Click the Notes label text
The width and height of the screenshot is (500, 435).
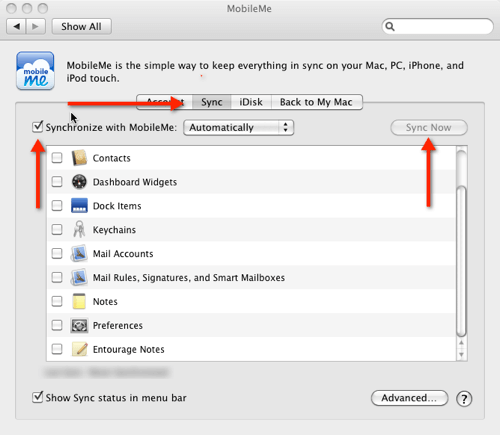[x=105, y=302]
